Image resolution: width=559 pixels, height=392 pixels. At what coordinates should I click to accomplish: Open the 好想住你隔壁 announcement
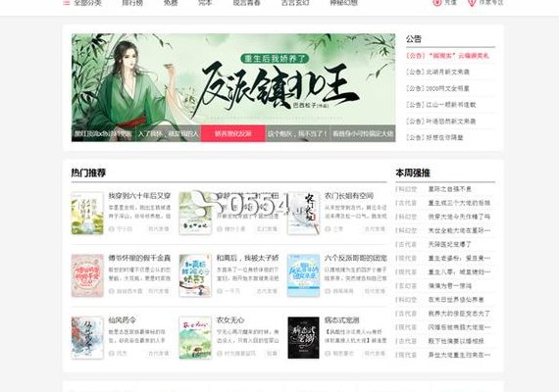(x=434, y=137)
